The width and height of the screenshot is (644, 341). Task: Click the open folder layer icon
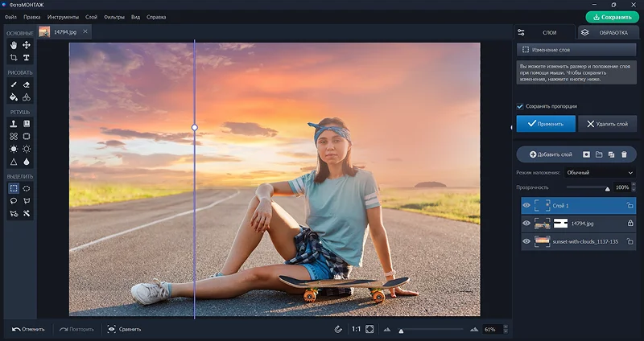[x=599, y=154]
